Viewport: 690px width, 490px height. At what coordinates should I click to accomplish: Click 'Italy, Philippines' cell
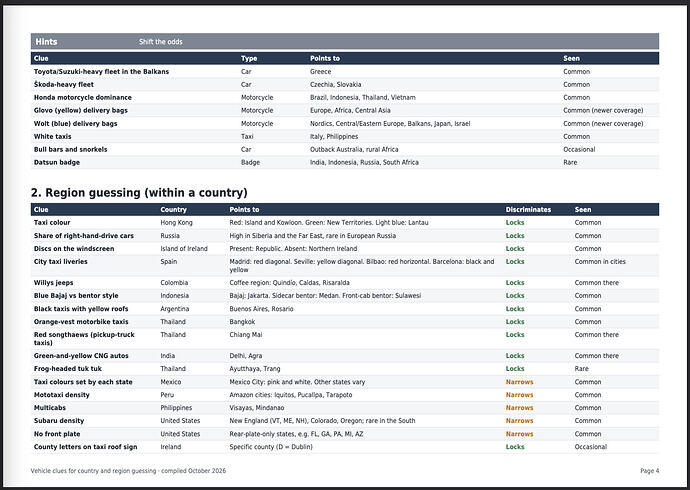(334, 136)
